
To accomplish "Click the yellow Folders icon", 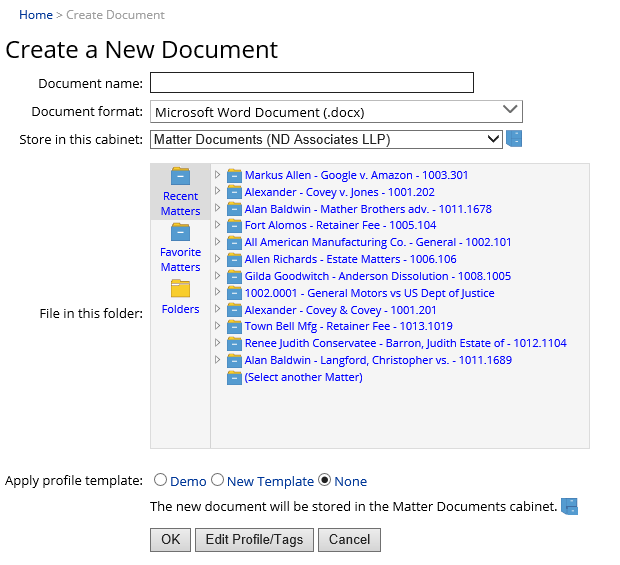I will 180,289.
